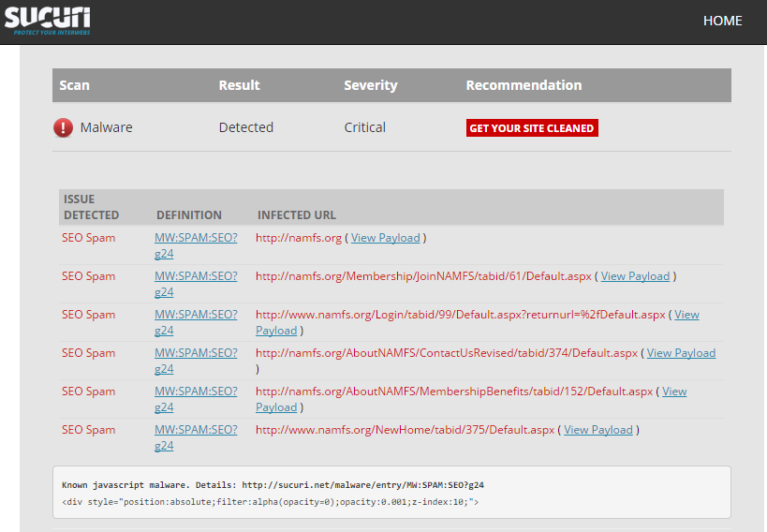Click SEO Spam in the MembershipBenefits row
Image resolution: width=767 pixels, height=532 pixels.
[x=89, y=392]
